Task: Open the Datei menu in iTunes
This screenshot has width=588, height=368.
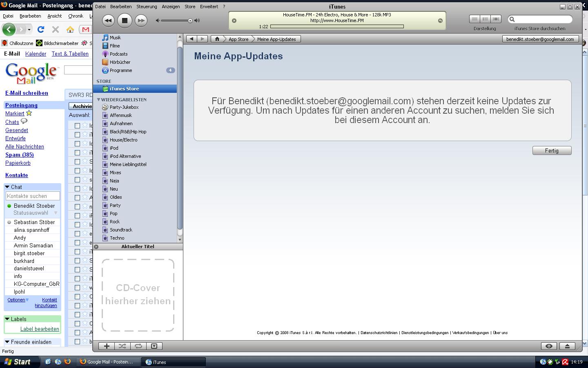Action: [x=100, y=7]
